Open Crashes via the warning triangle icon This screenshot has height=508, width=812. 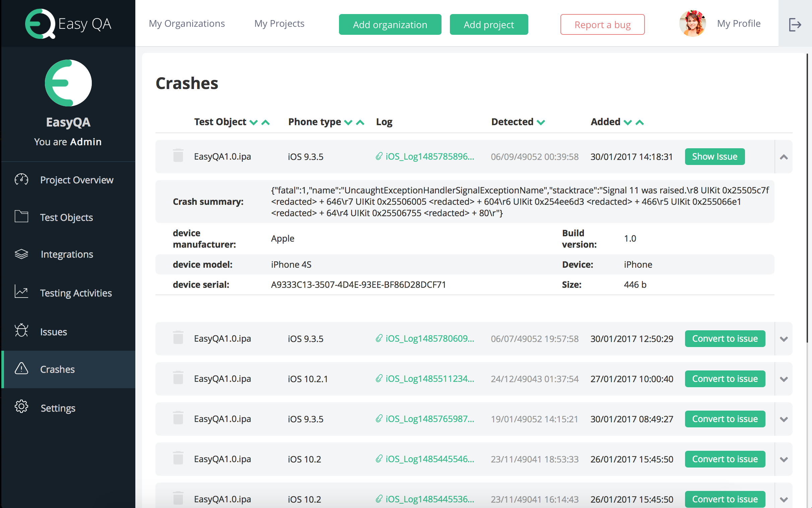tap(21, 369)
